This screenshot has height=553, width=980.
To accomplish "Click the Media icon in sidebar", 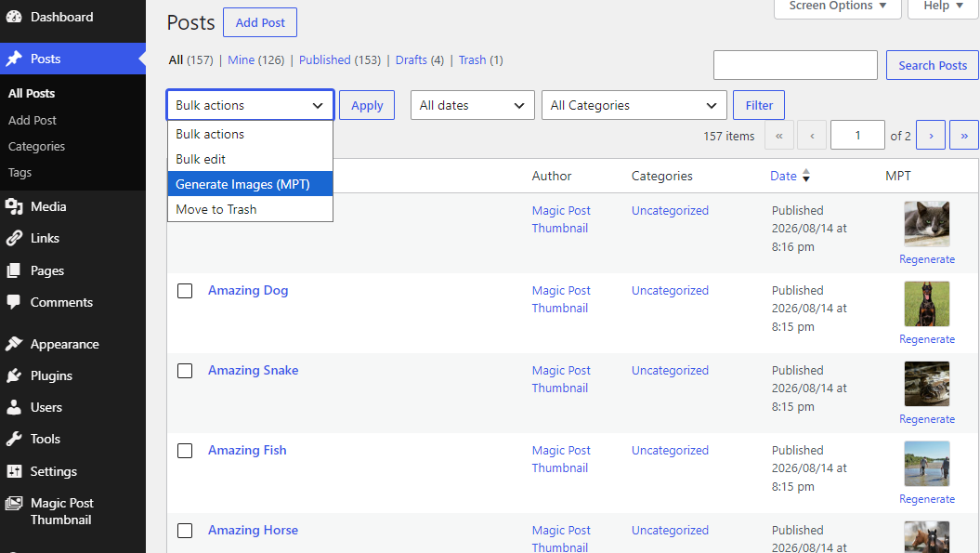I will pos(14,206).
